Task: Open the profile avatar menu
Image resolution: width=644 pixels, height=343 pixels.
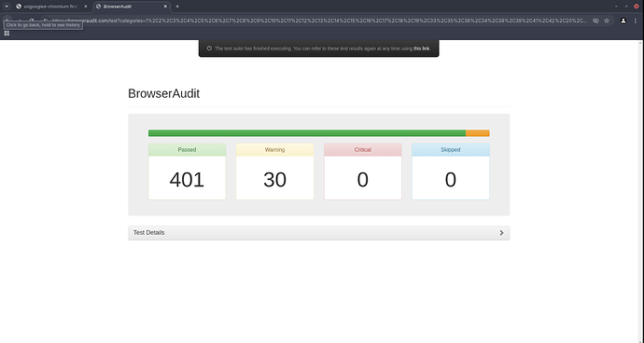Action: (623, 21)
